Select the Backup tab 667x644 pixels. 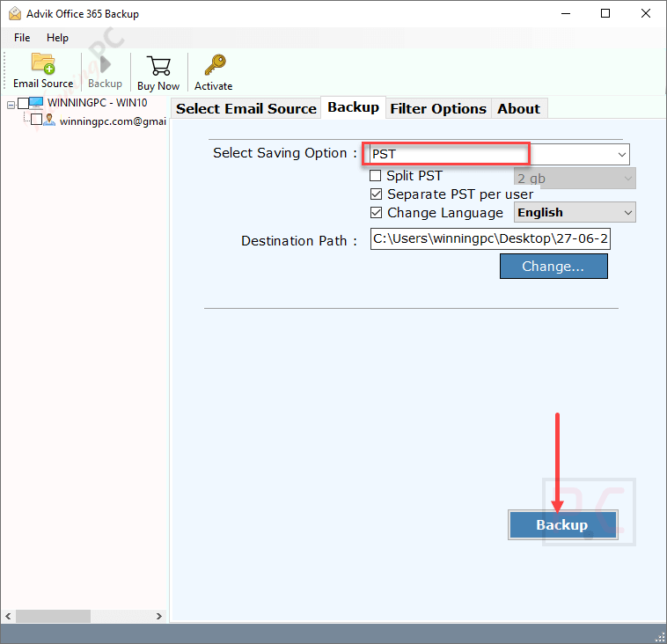click(353, 107)
